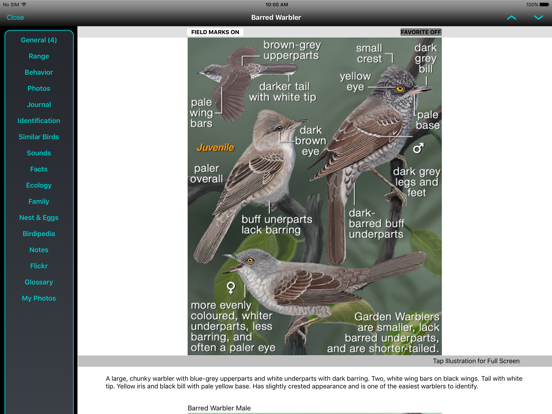Show Similar Birds
This screenshot has height=414, width=552.
39,137
